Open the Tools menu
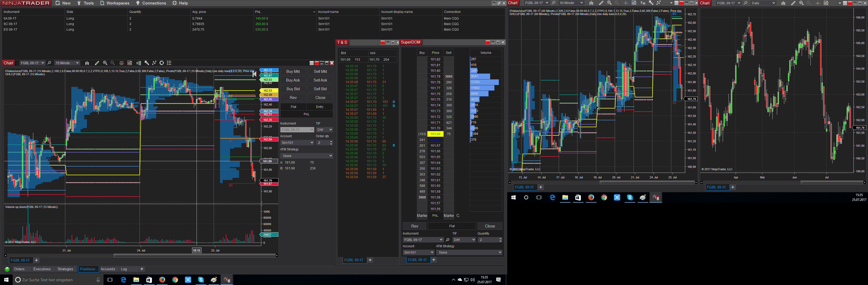 (85, 3)
